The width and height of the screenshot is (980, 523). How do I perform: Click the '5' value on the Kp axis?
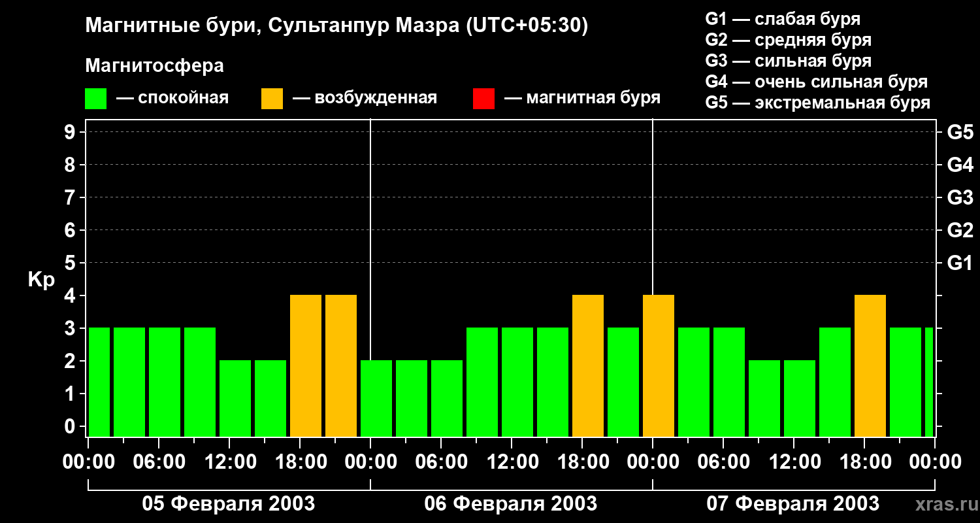pos(71,263)
